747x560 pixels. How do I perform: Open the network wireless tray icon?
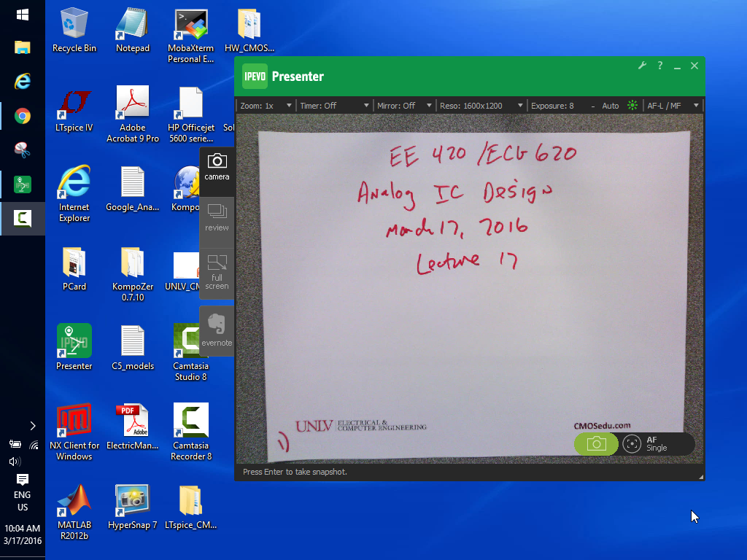34,445
